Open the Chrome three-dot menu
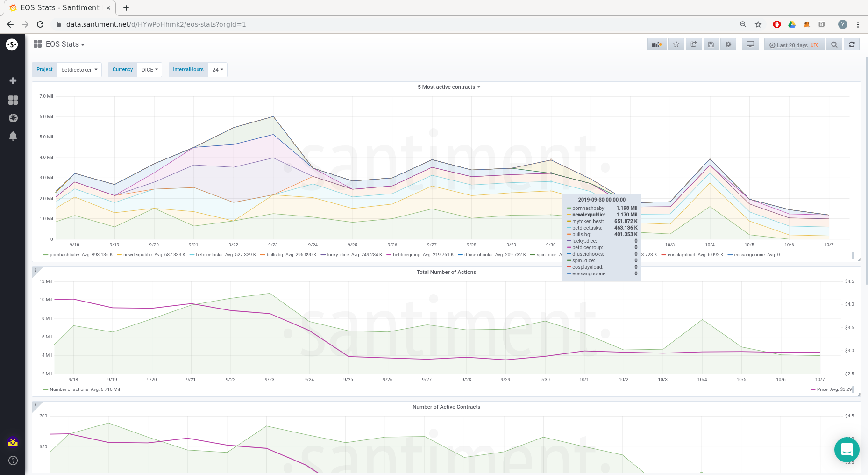This screenshot has width=868, height=475. [858, 24]
